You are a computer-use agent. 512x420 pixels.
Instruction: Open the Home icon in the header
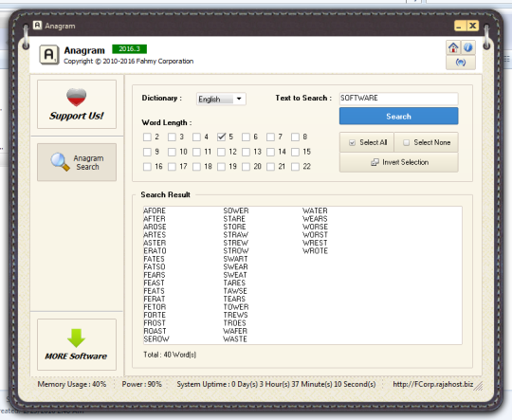453,47
